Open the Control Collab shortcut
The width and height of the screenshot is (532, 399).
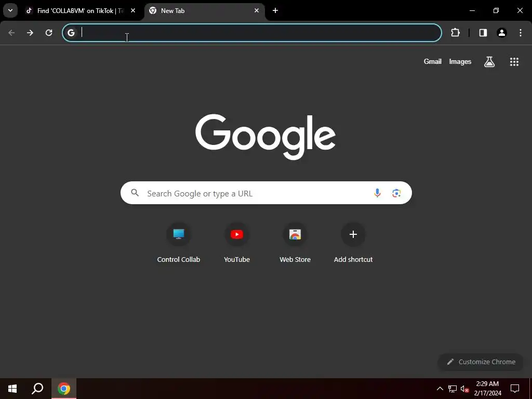click(x=179, y=243)
